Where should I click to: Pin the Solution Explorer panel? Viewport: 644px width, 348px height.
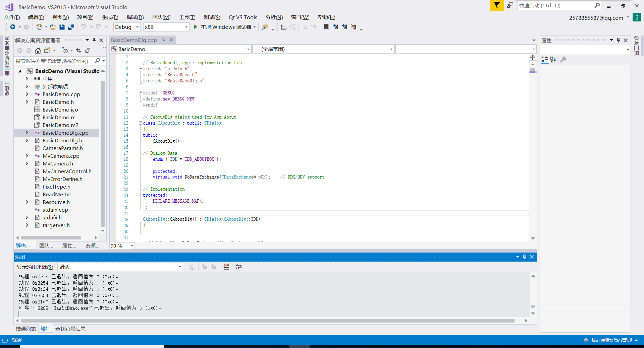(x=94, y=40)
